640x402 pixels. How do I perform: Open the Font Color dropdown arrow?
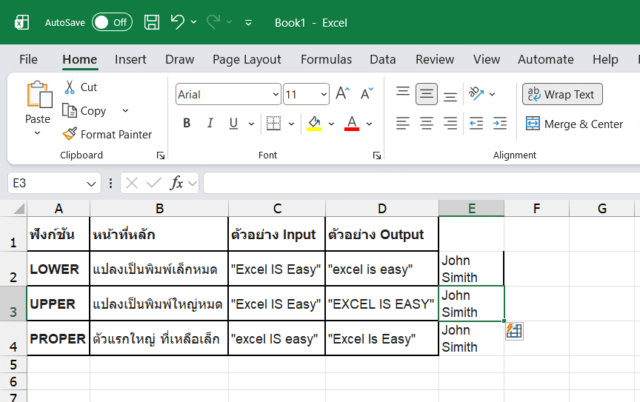click(369, 124)
